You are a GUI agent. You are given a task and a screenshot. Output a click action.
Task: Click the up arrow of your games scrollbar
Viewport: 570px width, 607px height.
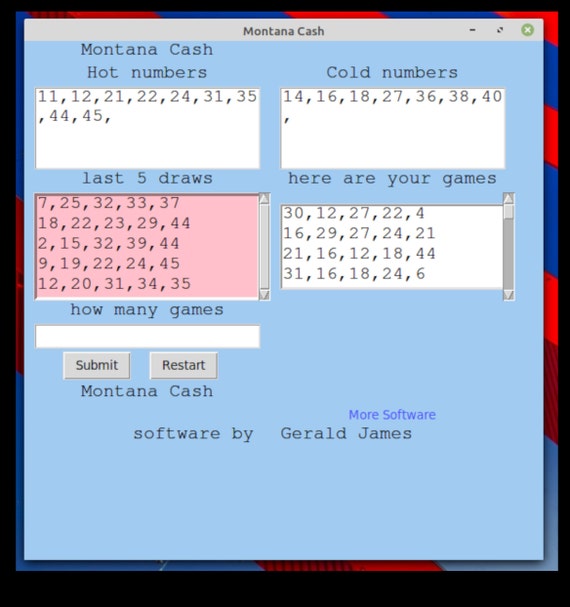[x=508, y=198]
